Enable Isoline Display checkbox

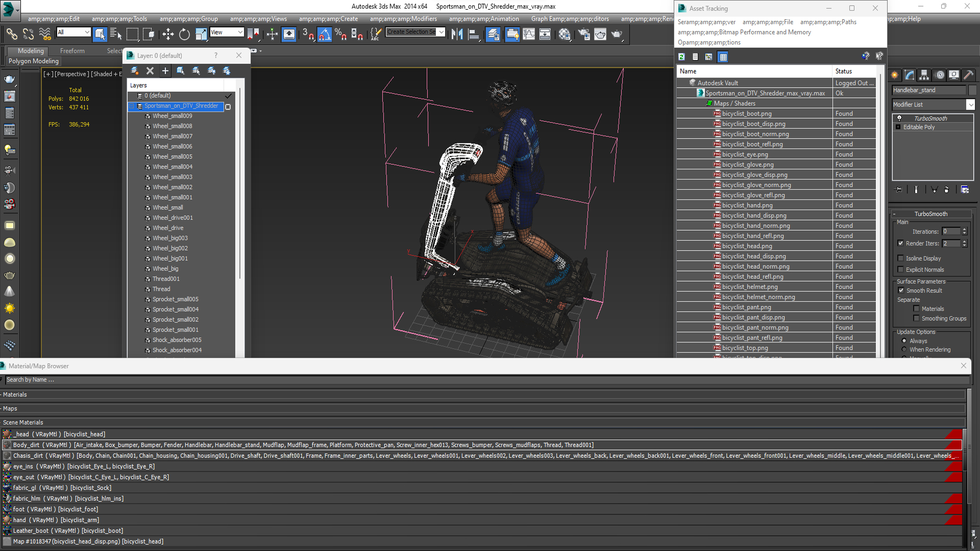point(900,258)
